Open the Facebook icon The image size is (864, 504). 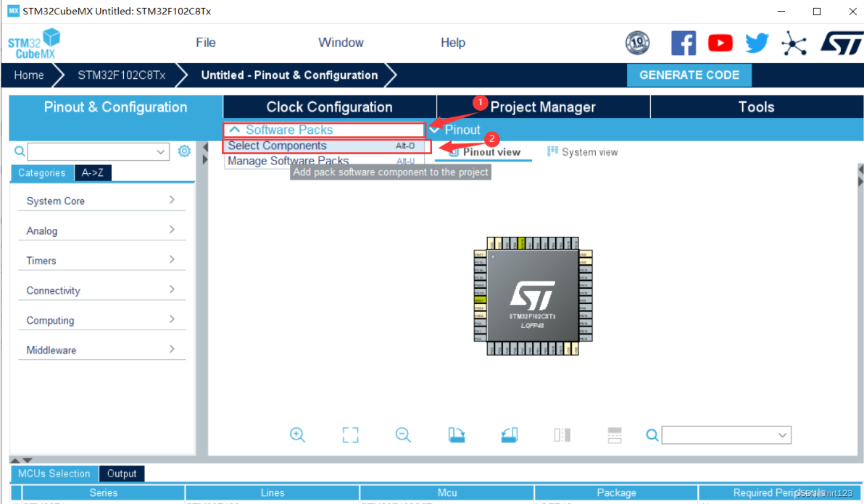tap(684, 43)
